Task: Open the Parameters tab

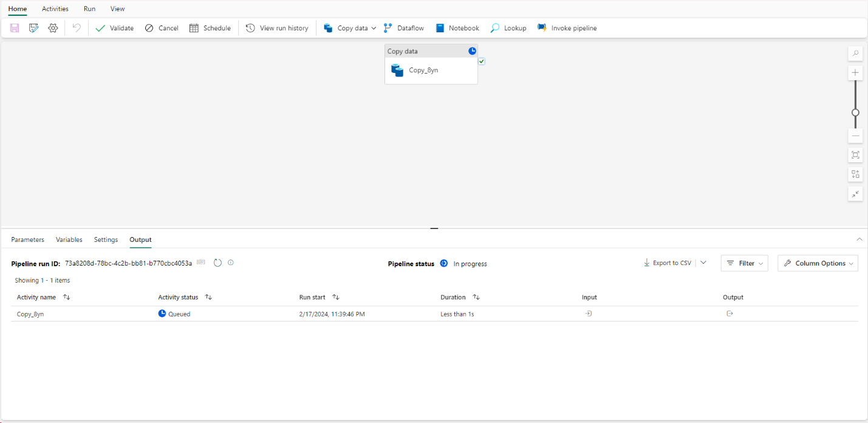Action: tap(28, 239)
